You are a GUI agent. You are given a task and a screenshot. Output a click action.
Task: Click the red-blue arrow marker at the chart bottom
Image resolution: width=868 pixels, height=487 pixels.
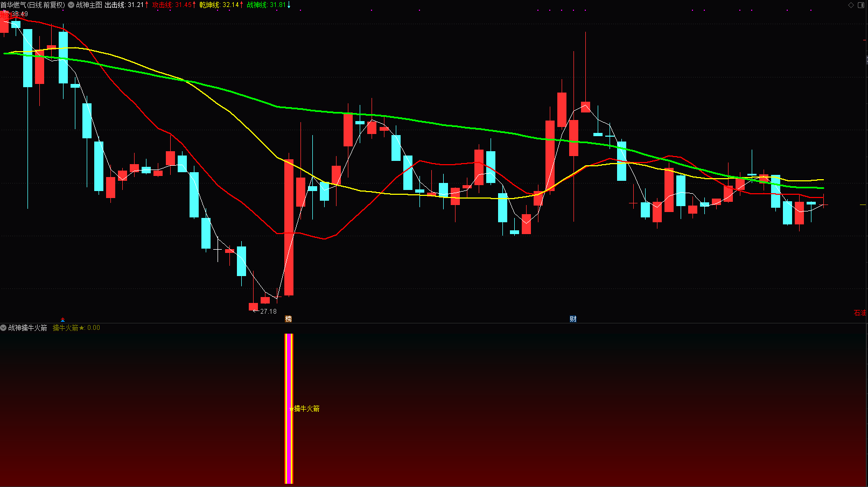63,320
